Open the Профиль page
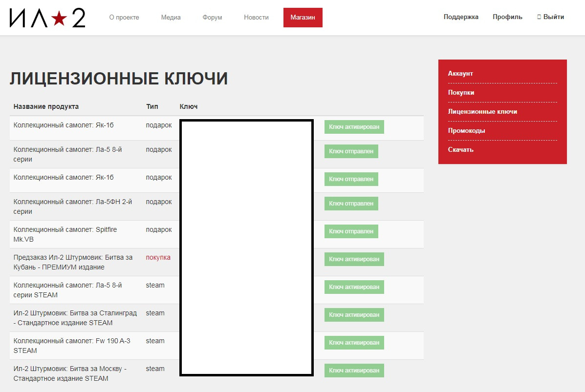 (x=507, y=17)
